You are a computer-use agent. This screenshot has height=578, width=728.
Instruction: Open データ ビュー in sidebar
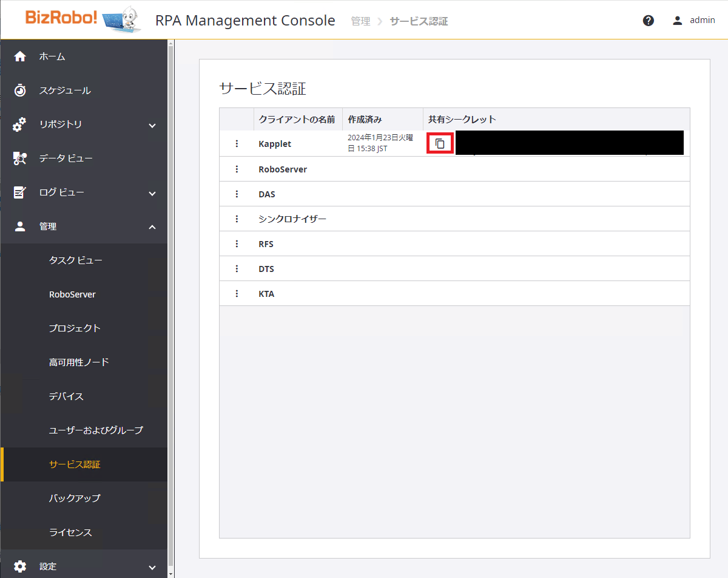click(84, 158)
